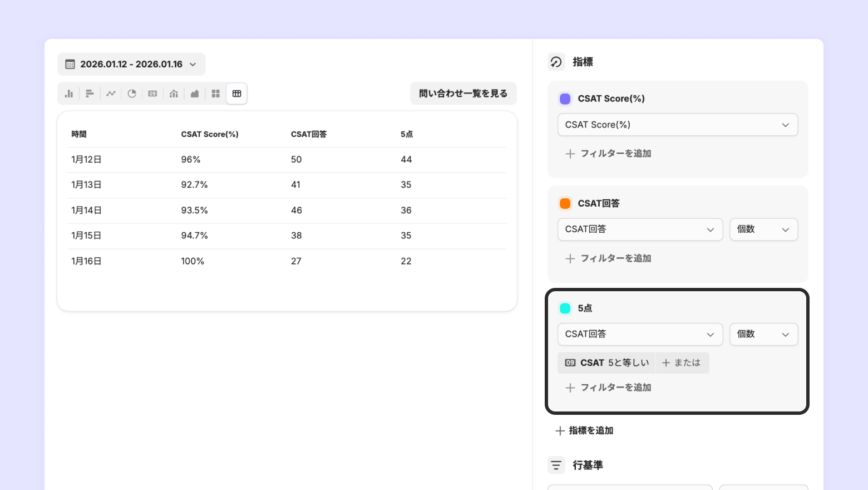The height and width of the screenshot is (490, 868).
Task: Click + または to add OR condition
Action: pyautogui.click(x=682, y=362)
